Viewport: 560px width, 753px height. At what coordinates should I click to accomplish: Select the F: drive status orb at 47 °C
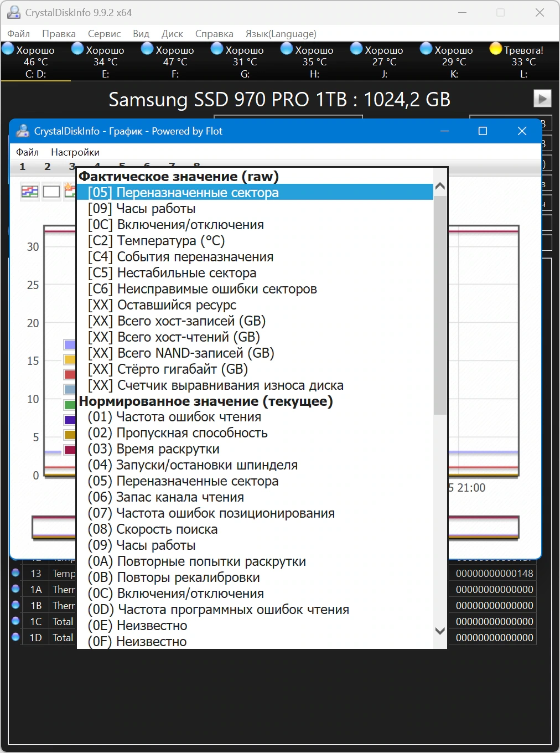click(x=147, y=49)
